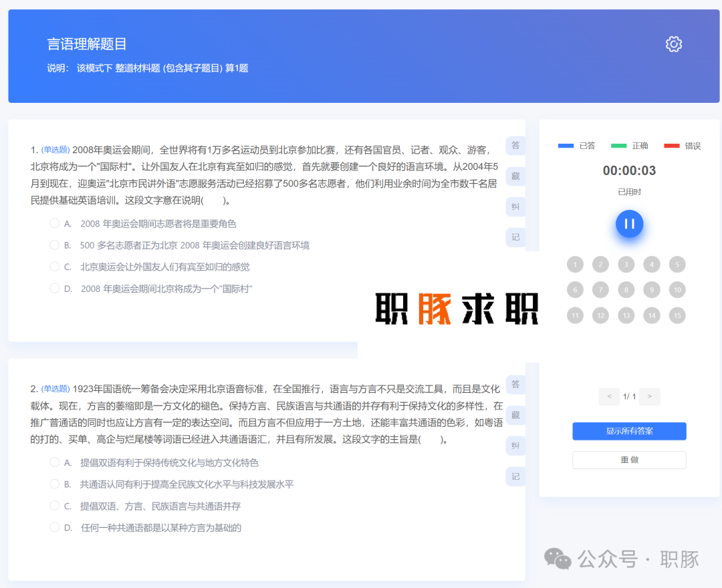Jump to question 8 in the number grid
722x588 pixels.
point(626,289)
